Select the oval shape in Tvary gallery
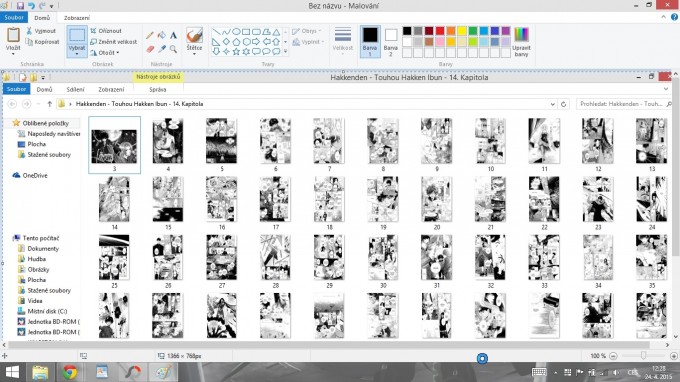Viewport: 680px width, 382px height. point(236,32)
